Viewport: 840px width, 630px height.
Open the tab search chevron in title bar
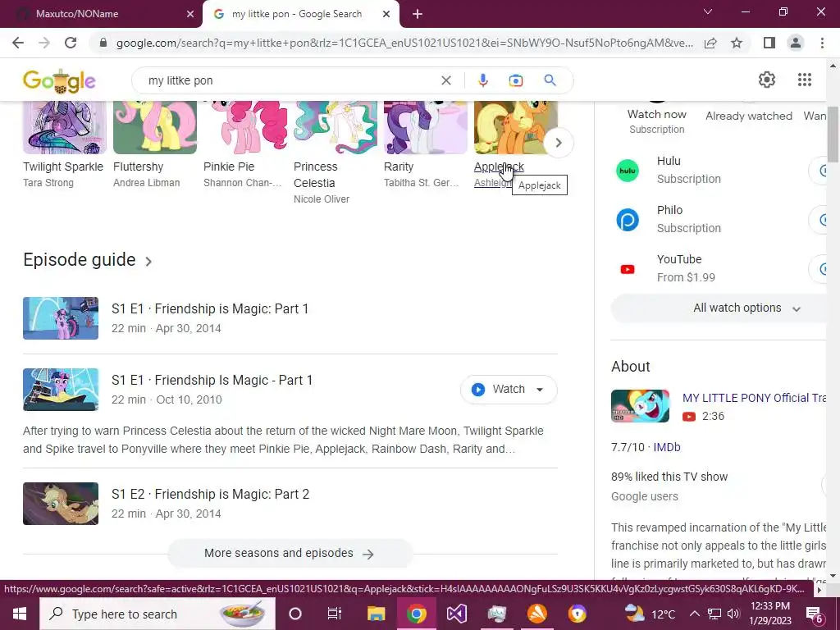[x=708, y=11]
